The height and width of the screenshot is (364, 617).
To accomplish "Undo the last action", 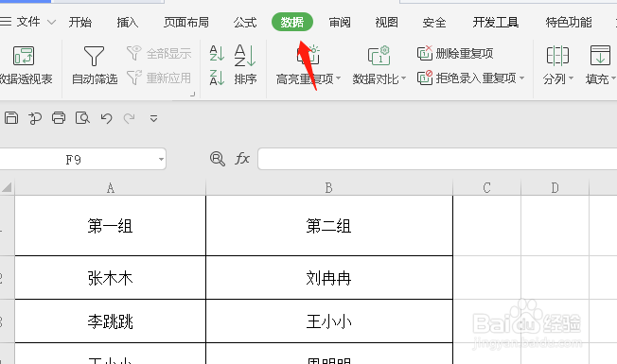I will pos(106,118).
